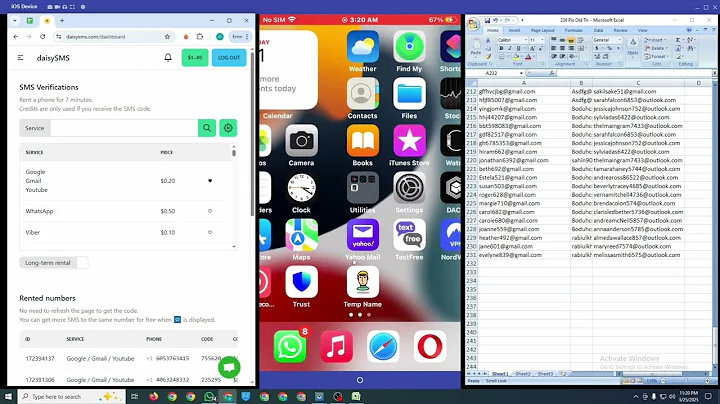The height and width of the screenshot is (404, 720).
Task: Open the daisySMS hamburger menu
Action: [20, 58]
